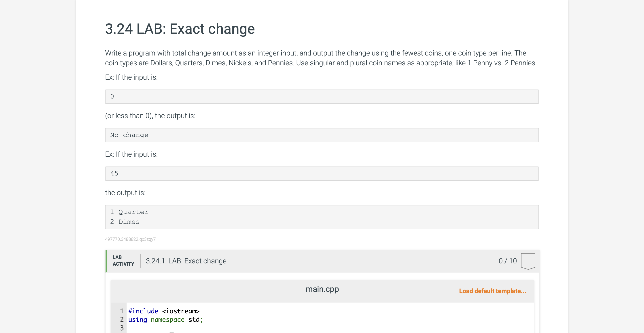Open the main.cpp file tab

point(322,289)
